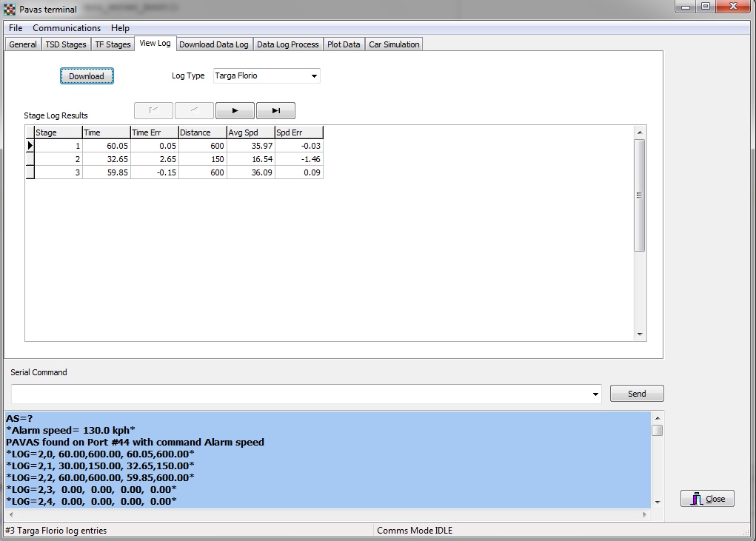Click the stage log table vertical scrollbar
756x541 pixels.
pyautogui.click(x=640, y=195)
